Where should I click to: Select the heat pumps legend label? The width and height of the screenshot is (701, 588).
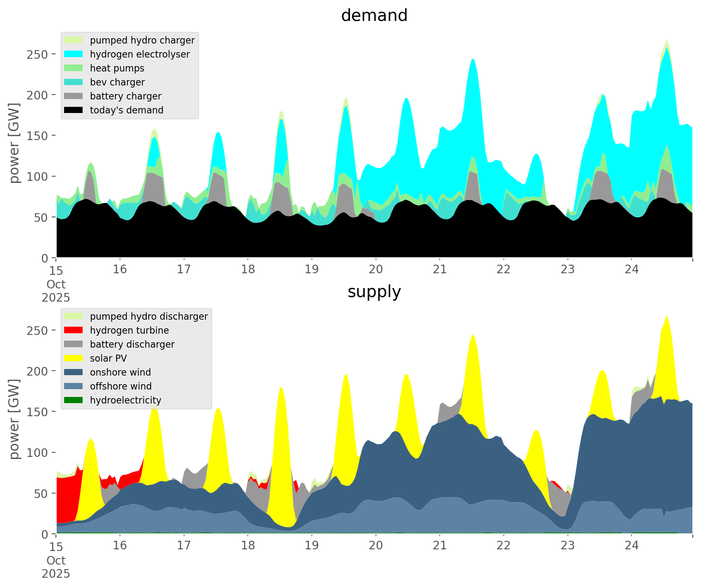tap(117, 68)
